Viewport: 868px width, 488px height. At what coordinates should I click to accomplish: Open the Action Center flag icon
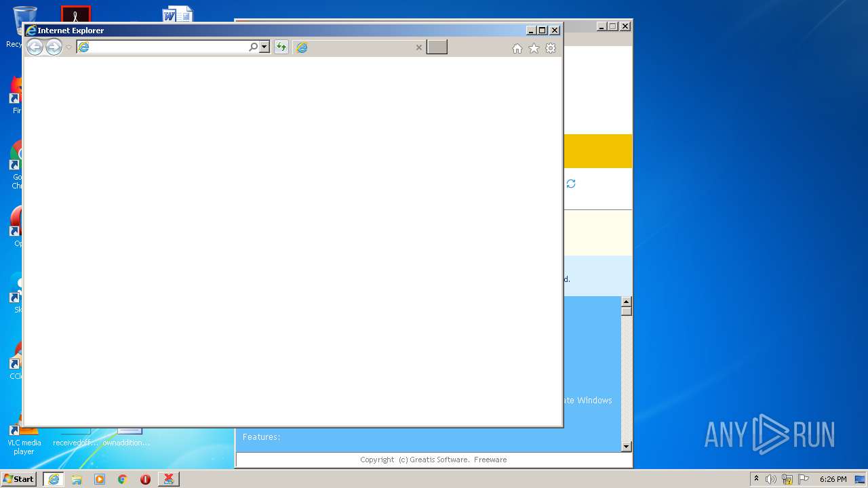(x=804, y=479)
